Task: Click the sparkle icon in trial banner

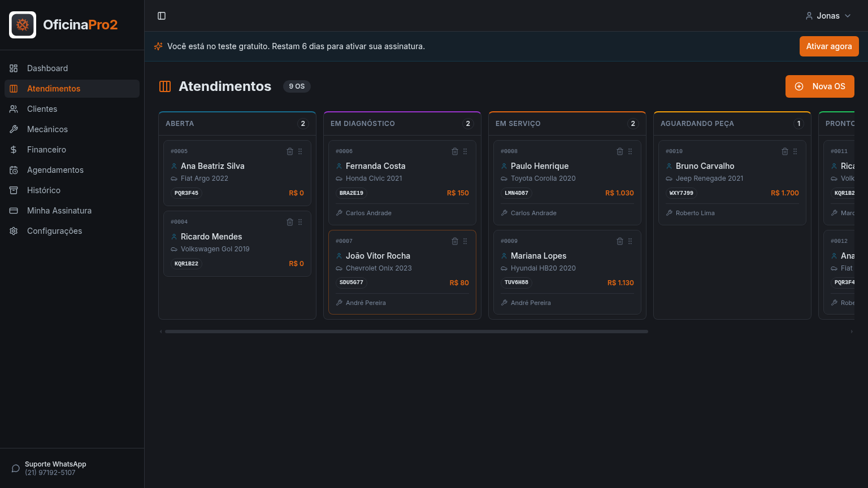Action: click(158, 46)
